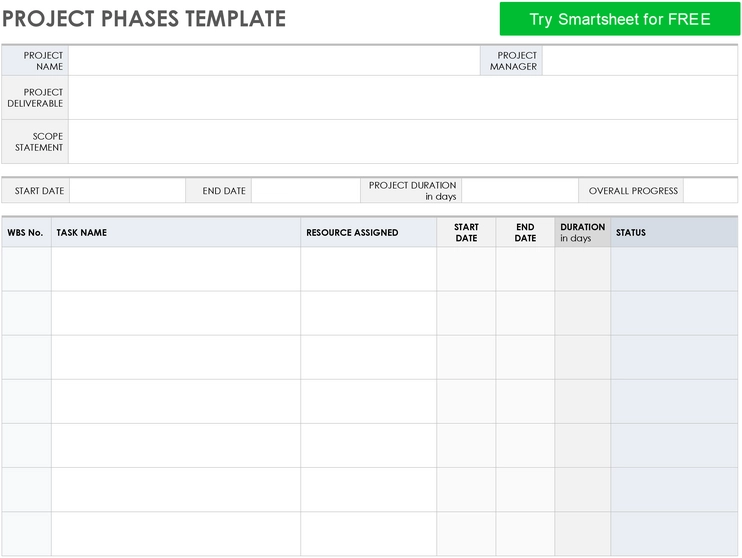Viewport: 742px width, 558px height.
Task: Click the WBS No. column header
Action: tap(26, 232)
